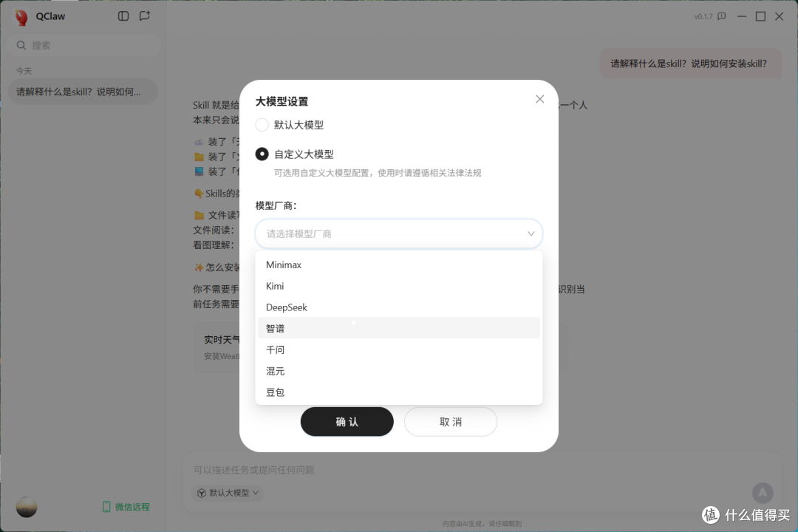Screen dimensions: 798x532
Task: Open the chat history item 请解释什么是skill
Action: (83, 92)
